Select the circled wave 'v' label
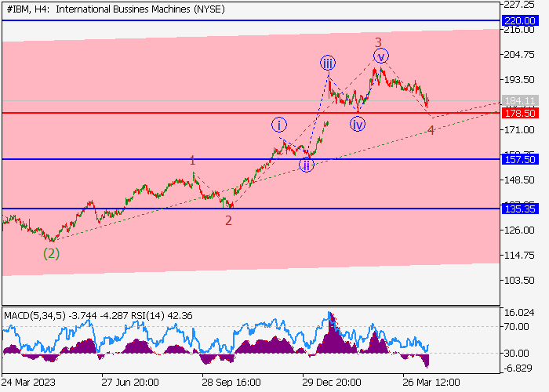 pyautogui.click(x=381, y=56)
